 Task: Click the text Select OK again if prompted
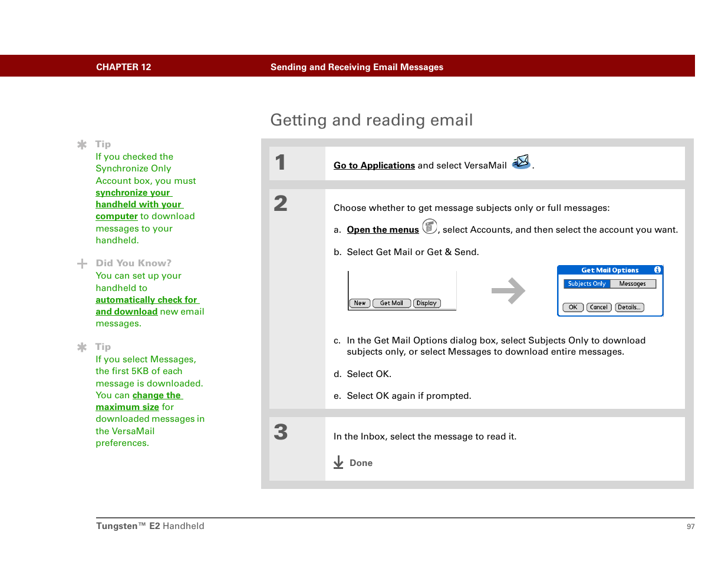(x=409, y=396)
